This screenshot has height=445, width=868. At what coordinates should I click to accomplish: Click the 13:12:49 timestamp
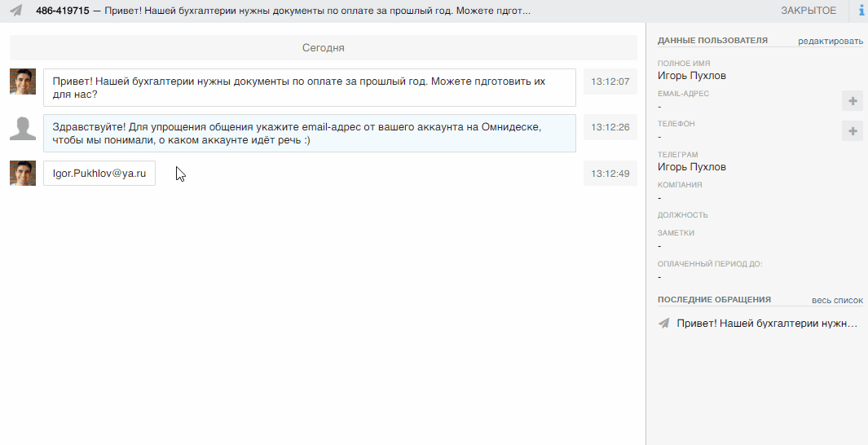click(610, 173)
